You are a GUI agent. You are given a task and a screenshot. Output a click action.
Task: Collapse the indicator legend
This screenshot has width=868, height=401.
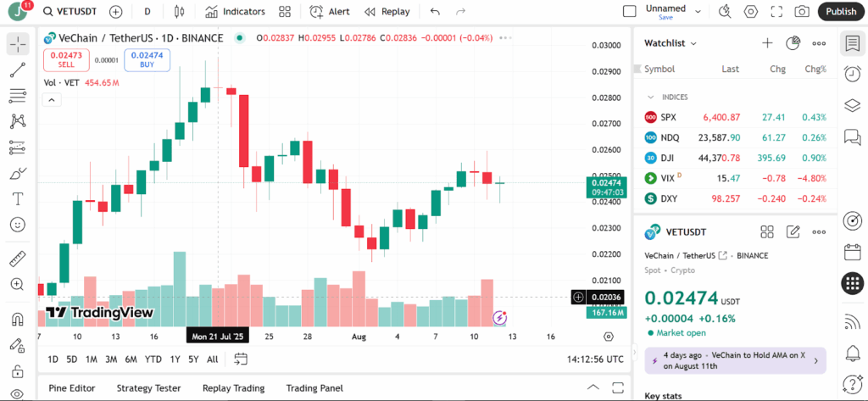52,100
